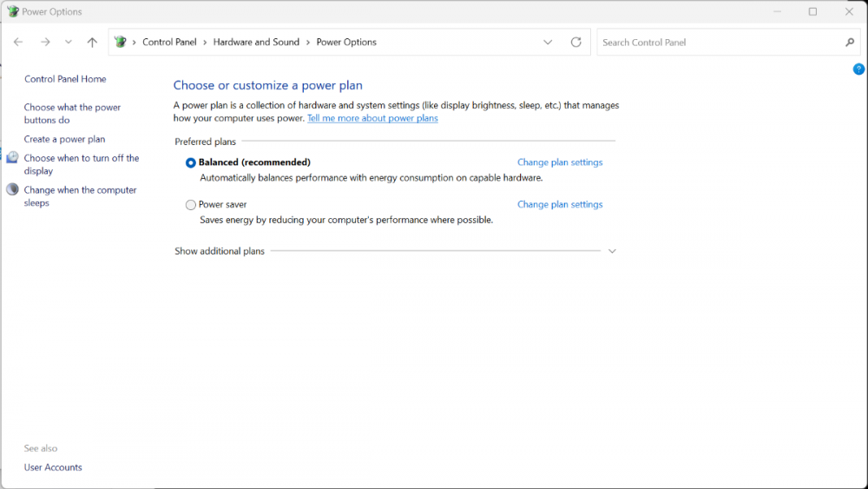Open Tell me more about power plans
The height and width of the screenshot is (489, 868).
click(372, 118)
